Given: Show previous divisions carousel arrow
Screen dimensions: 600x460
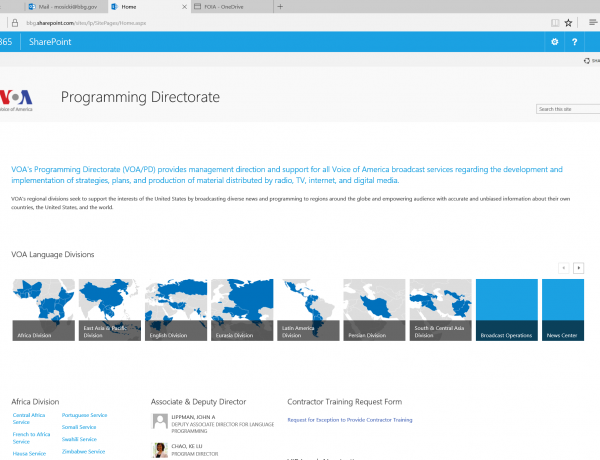Looking at the screenshot, I should [x=564, y=268].
